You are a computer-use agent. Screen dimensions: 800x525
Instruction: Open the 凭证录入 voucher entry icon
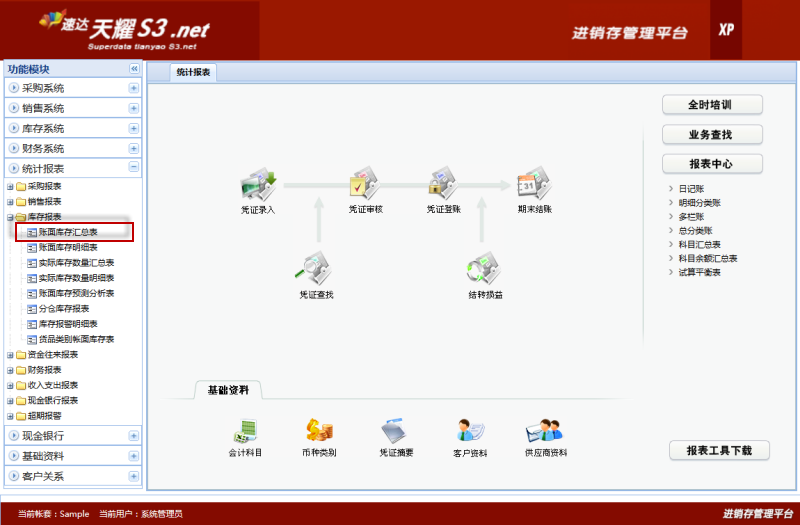257,185
